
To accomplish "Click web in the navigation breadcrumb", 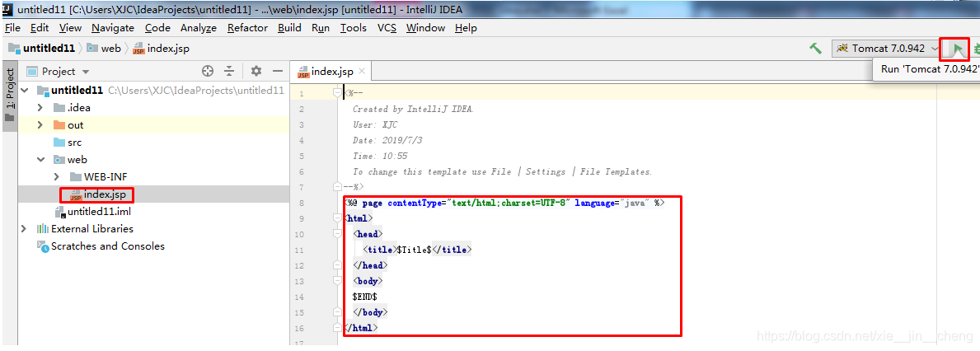I will [x=104, y=48].
